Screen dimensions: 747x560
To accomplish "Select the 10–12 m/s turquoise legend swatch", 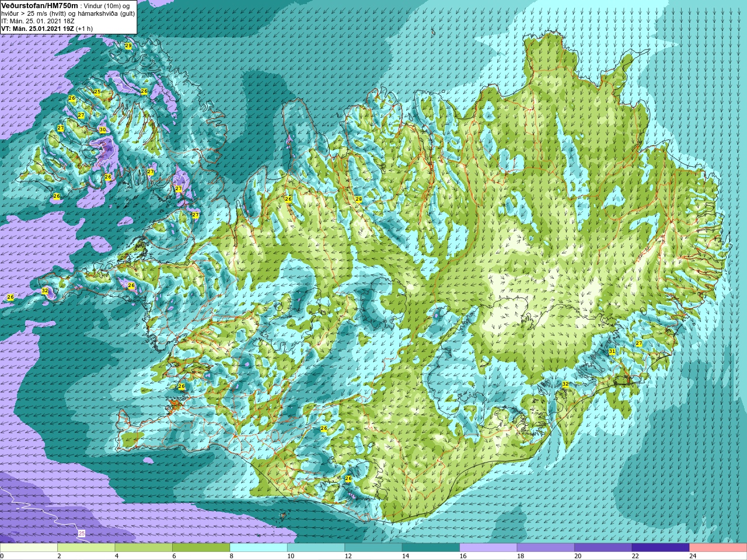I will pyautogui.click(x=316, y=548).
